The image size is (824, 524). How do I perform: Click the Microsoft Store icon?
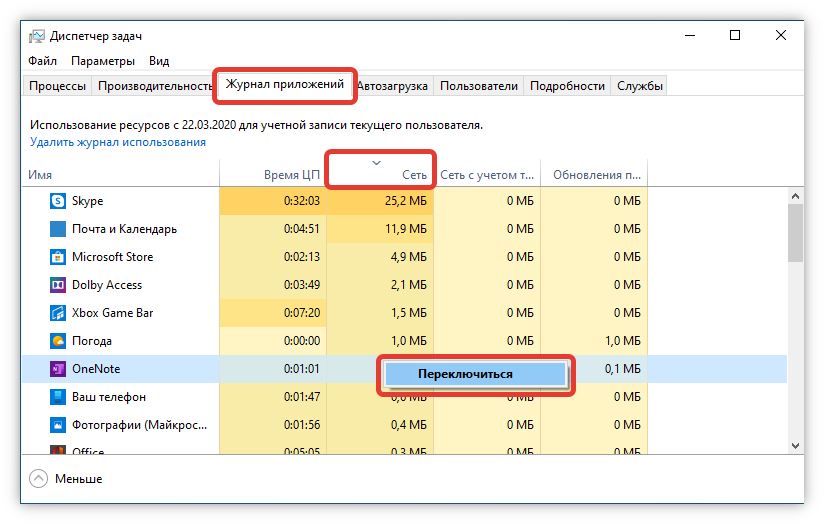click(x=58, y=257)
